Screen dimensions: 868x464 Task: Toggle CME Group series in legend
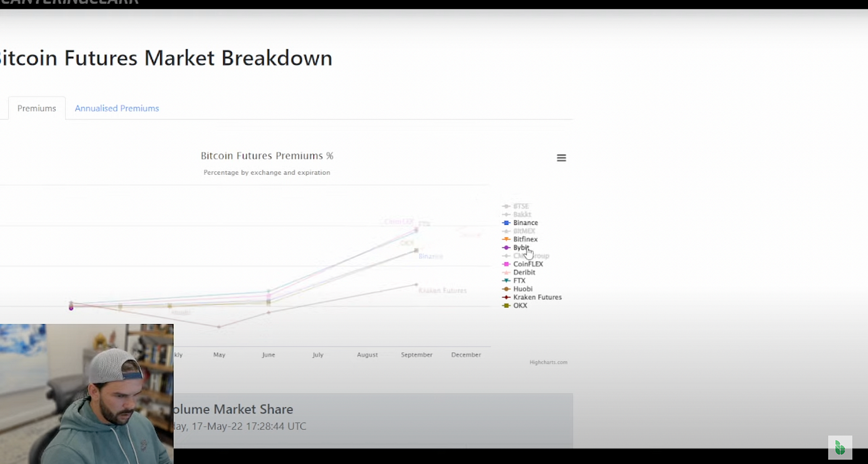[526, 256]
